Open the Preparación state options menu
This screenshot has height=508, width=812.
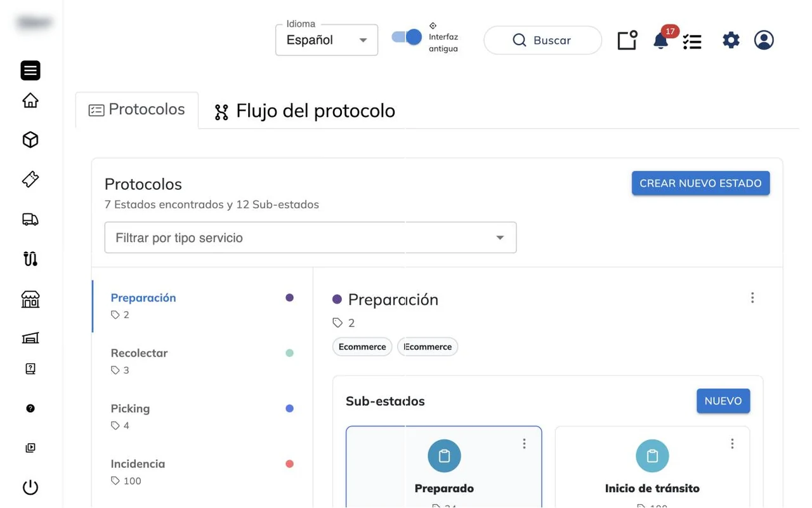[752, 298]
